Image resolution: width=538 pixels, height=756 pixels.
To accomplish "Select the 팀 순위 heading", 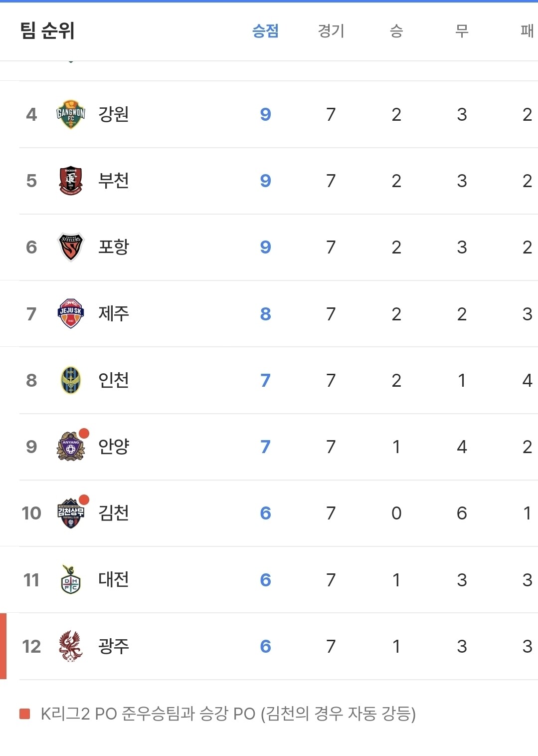I will pos(47,31).
